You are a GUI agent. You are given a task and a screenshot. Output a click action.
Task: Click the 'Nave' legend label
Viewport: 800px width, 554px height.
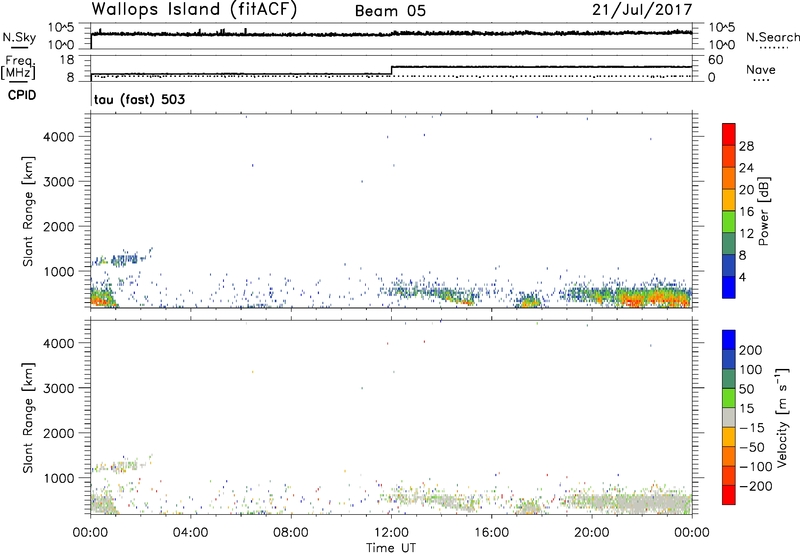pos(760,69)
